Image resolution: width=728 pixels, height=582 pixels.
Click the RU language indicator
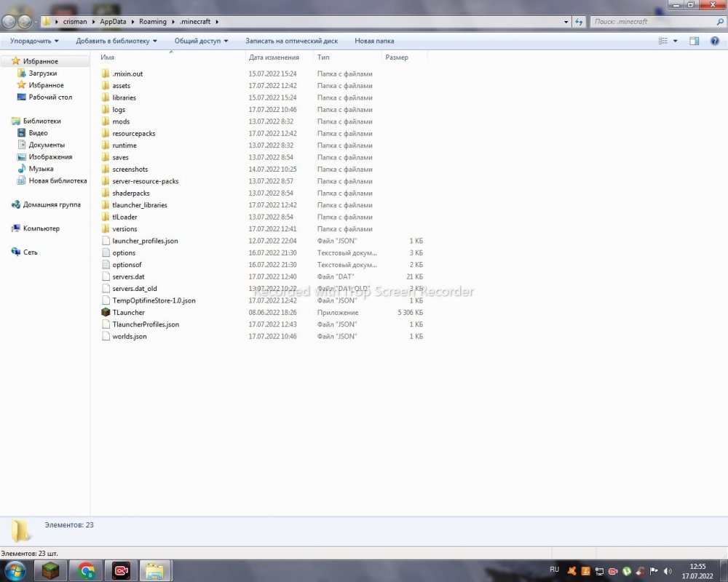tap(554, 570)
